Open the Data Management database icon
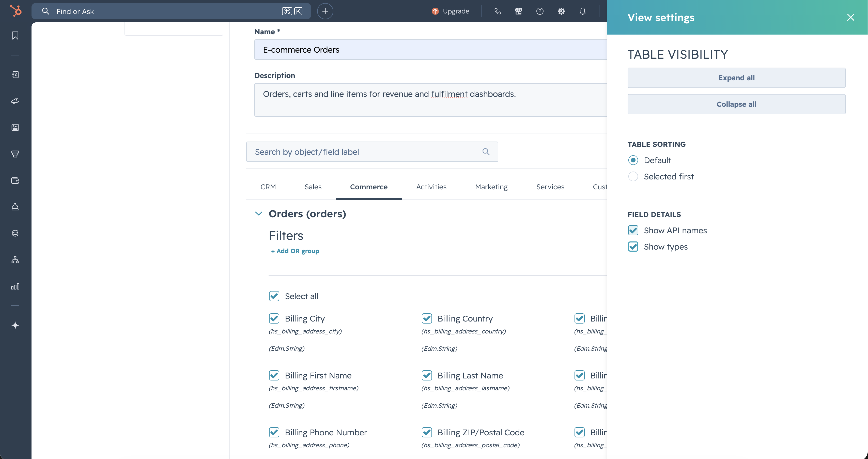Image resolution: width=868 pixels, height=459 pixels. click(x=15, y=233)
